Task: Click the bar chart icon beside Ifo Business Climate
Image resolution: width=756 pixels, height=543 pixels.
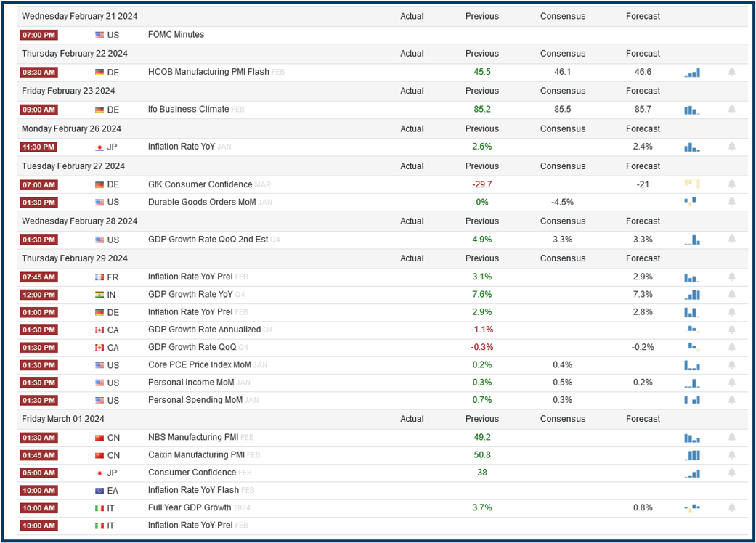Action: click(692, 110)
